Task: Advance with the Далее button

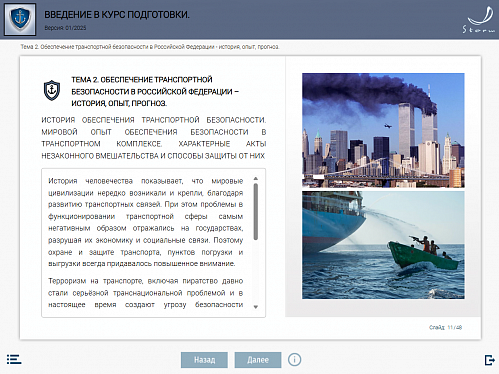Action: tap(258, 360)
